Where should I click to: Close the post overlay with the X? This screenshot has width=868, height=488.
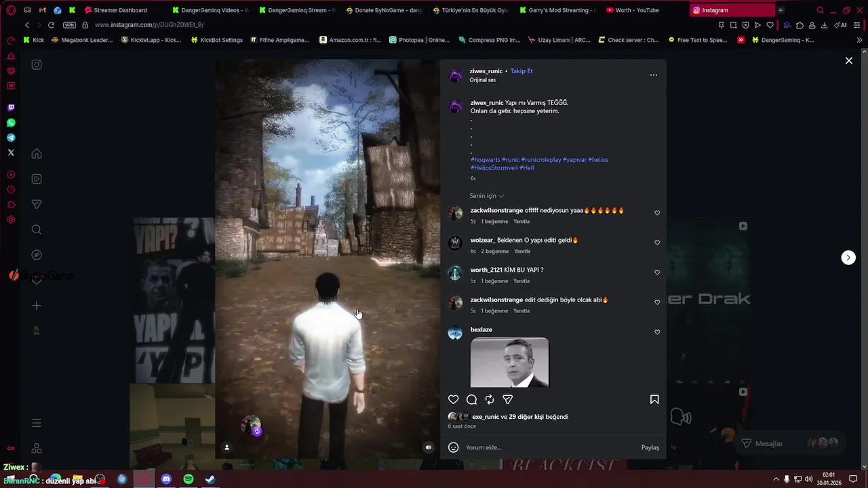click(848, 60)
